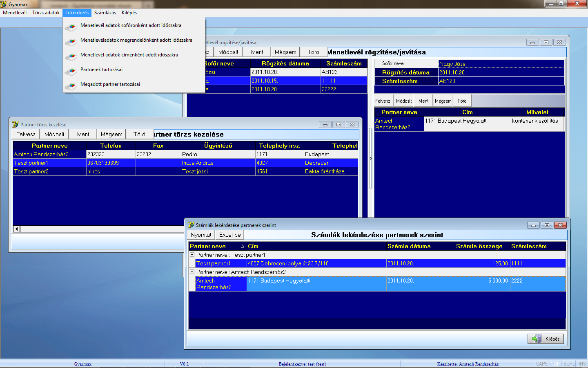Click Mégsem in the Menetlevél window's top toolbar
Screen dimensions: 588x368
285,52
